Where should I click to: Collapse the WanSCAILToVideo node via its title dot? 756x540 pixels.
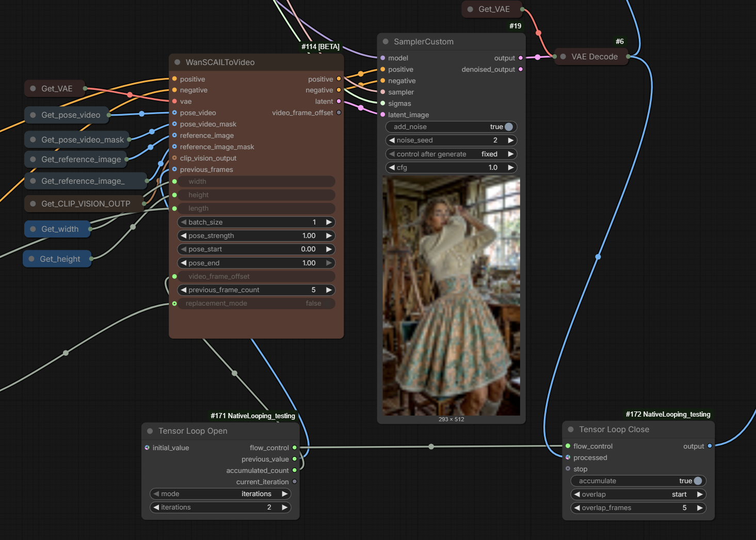coord(177,62)
